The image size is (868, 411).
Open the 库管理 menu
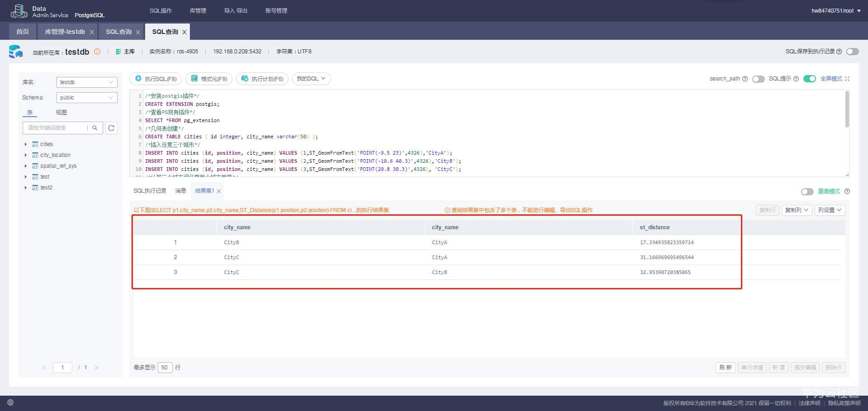[198, 11]
